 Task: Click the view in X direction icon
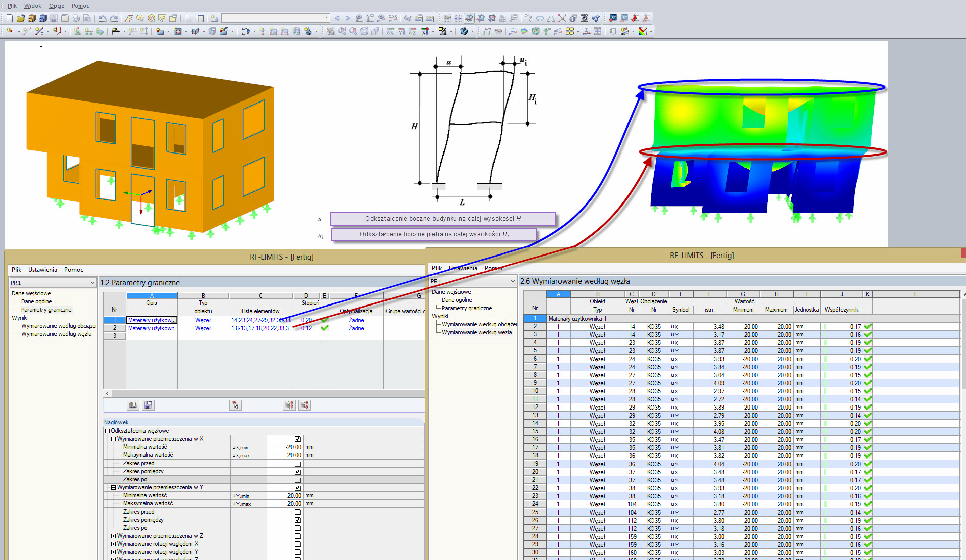(x=391, y=31)
